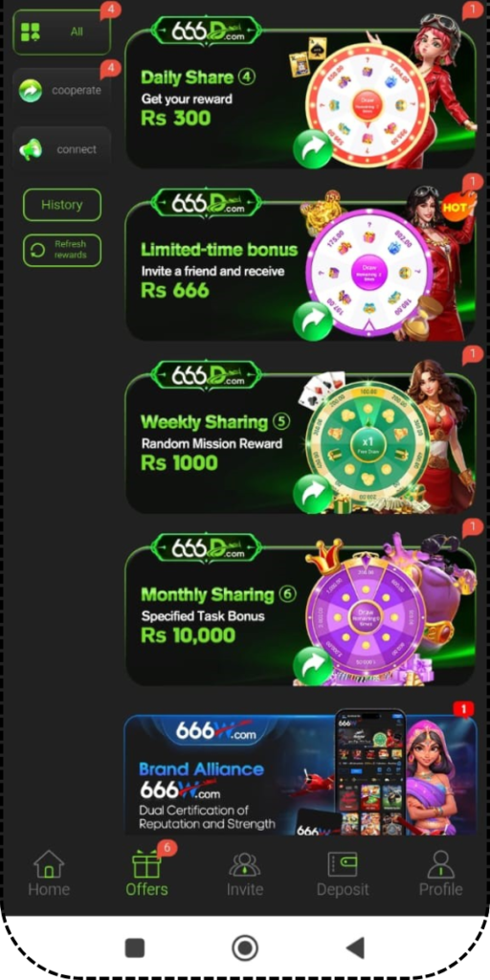Tap Draw center of Daily Share wheel

(367, 104)
